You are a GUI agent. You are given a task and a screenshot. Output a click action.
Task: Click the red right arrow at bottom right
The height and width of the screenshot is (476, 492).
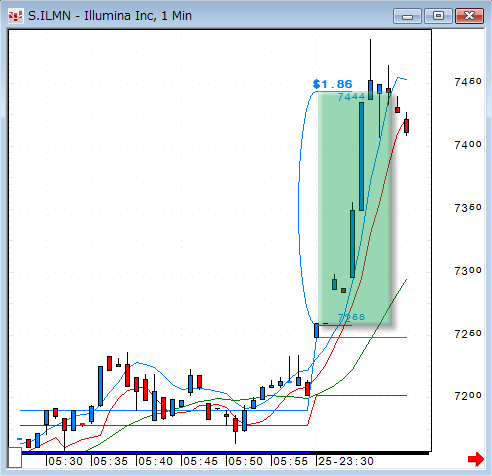(476, 459)
